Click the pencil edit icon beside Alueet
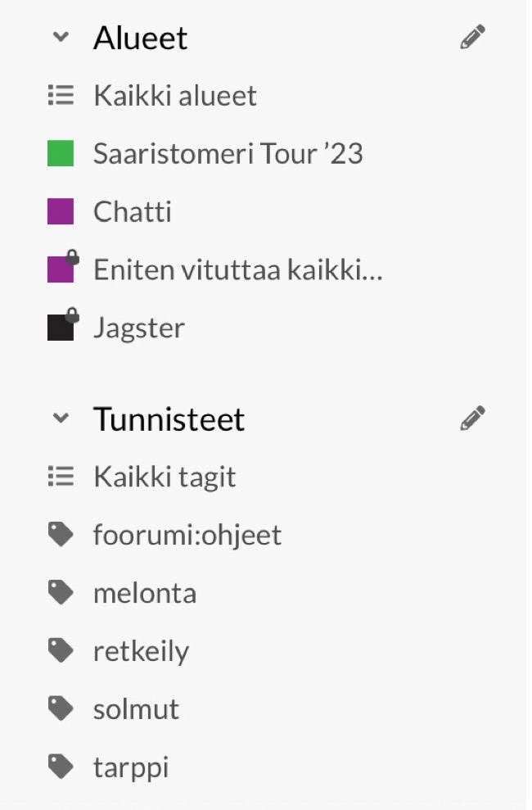 click(472, 38)
